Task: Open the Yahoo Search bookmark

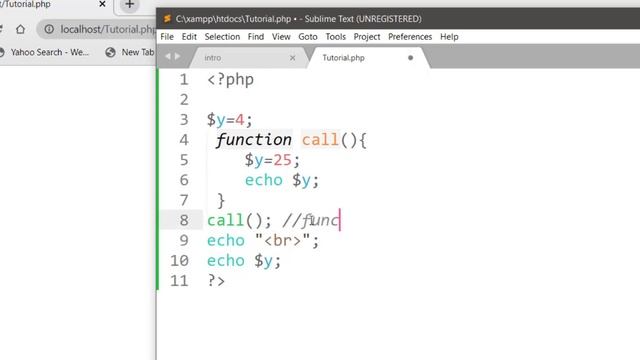Action: tap(44, 52)
